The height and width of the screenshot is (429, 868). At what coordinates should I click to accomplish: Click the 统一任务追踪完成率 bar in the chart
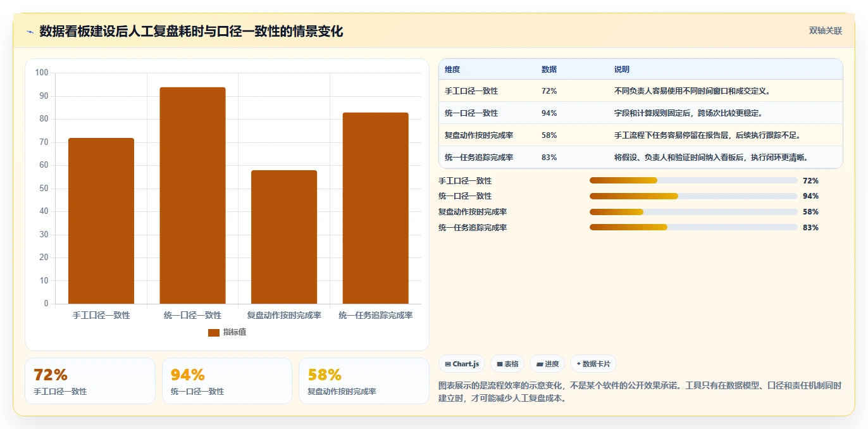pos(376,208)
